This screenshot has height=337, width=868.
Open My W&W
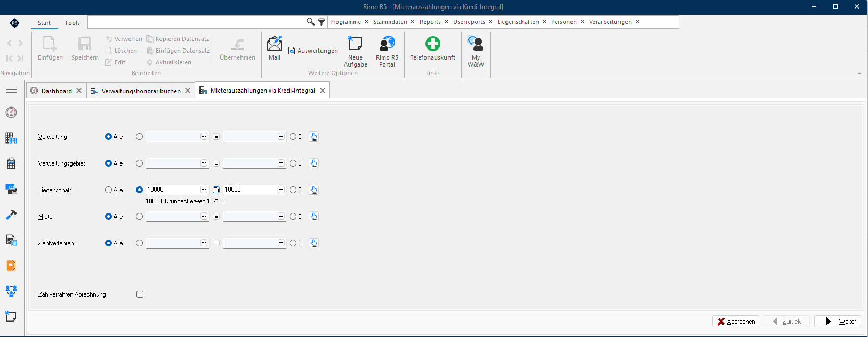click(476, 51)
